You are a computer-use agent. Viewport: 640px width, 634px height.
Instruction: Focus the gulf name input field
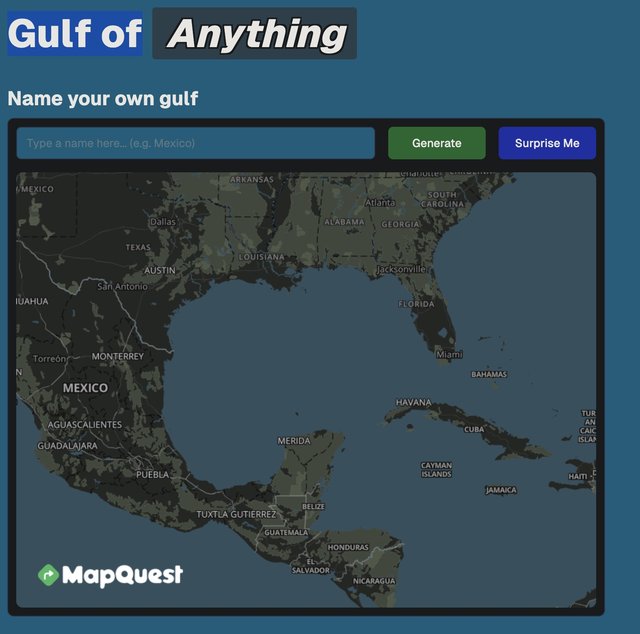196,143
